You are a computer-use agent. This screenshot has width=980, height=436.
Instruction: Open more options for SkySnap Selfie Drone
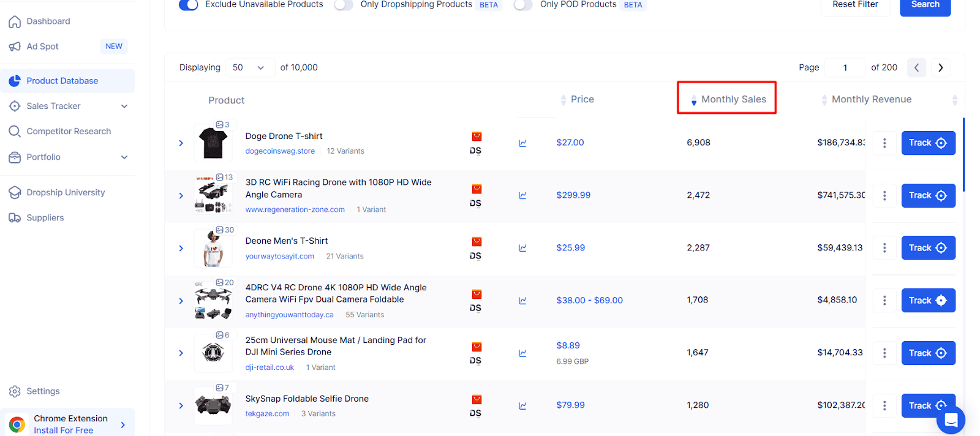[x=884, y=405]
